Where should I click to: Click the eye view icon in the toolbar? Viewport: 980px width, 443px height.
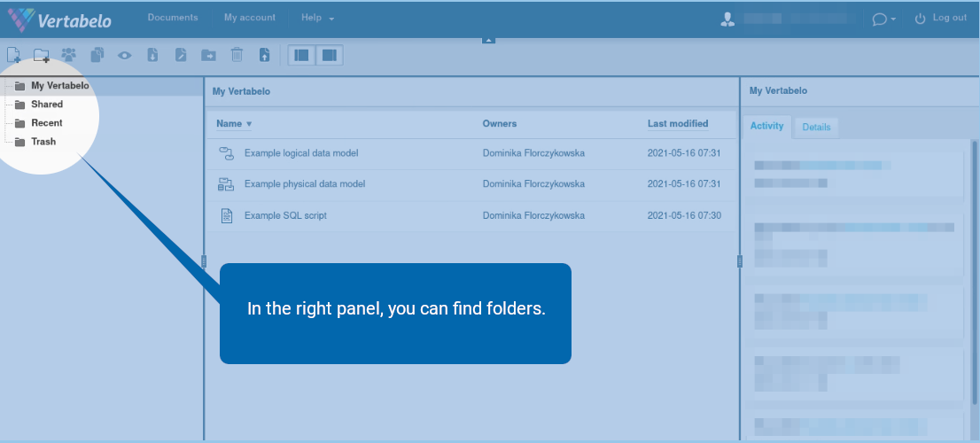(124, 56)
